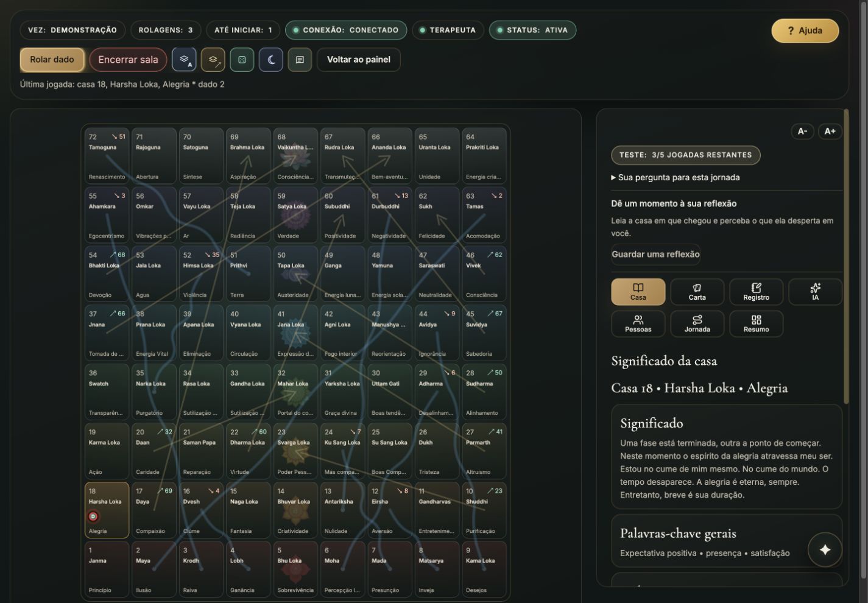
Task: Decrease font size with A-
Action: coord(802,131)
